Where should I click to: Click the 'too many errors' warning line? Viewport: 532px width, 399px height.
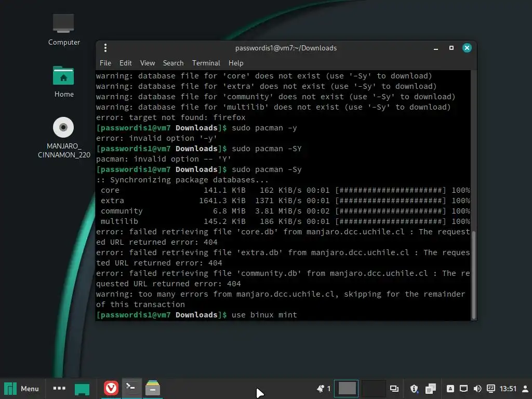[281, 299]
